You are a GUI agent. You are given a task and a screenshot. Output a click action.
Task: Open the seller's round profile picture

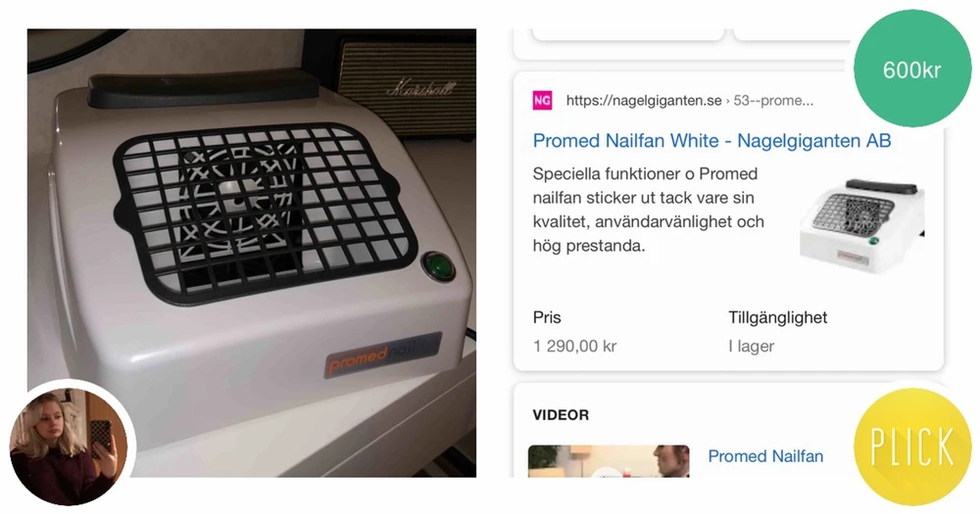click(x=69, y=445)
